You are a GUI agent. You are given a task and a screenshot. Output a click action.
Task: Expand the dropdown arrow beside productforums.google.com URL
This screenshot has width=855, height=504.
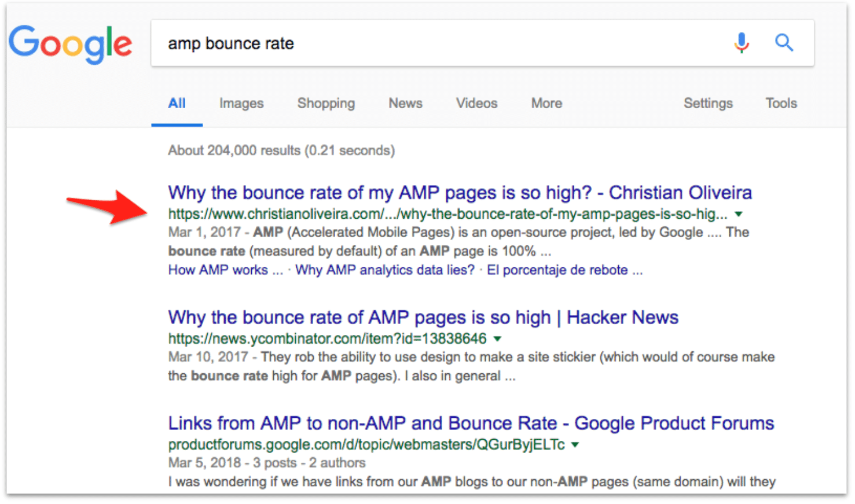[575, 445]
